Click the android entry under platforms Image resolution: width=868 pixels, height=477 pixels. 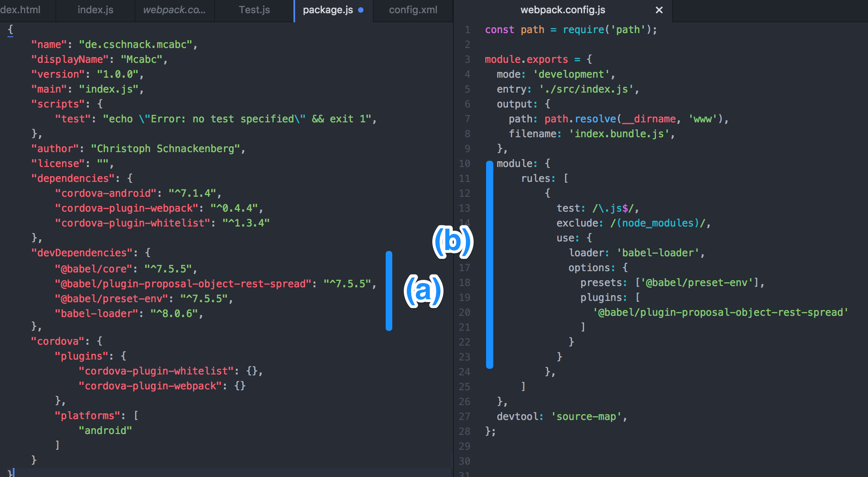(105, 430)
